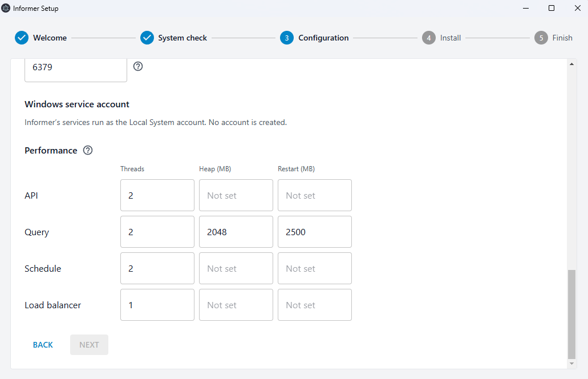Focus the port field containing 6379
Viewport: 588px width, 379px height.
tap(76, 70)
